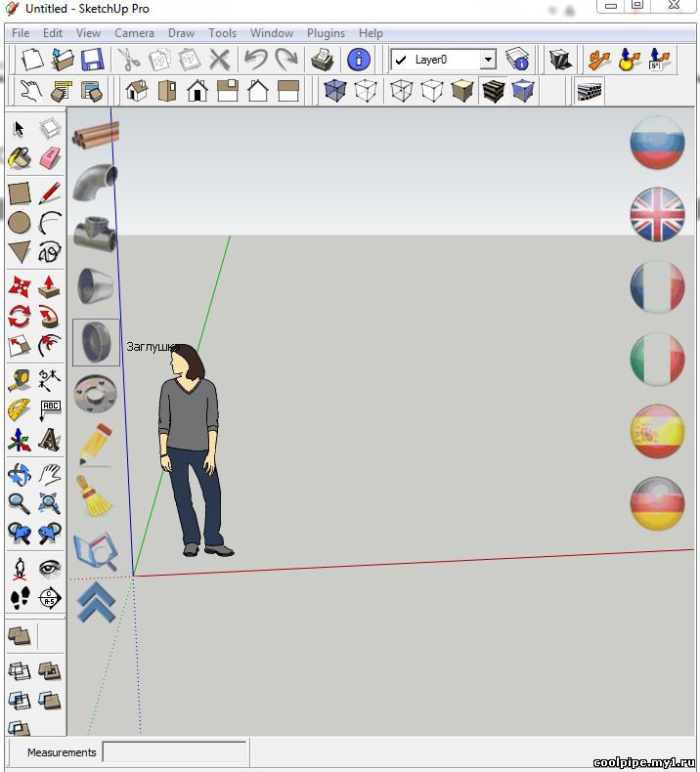Select the Section Plane tool
700x772 pixels.
[x=50, y=598]
